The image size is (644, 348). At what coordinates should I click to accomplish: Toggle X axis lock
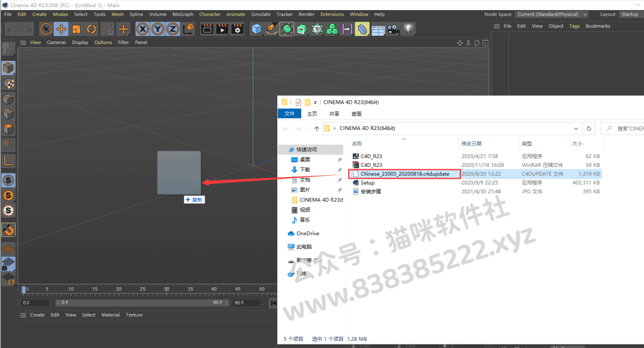click(143, 29)
